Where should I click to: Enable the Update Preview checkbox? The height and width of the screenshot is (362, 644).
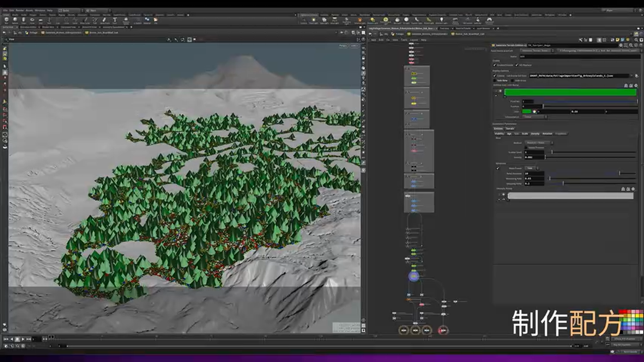click(526, 147)
